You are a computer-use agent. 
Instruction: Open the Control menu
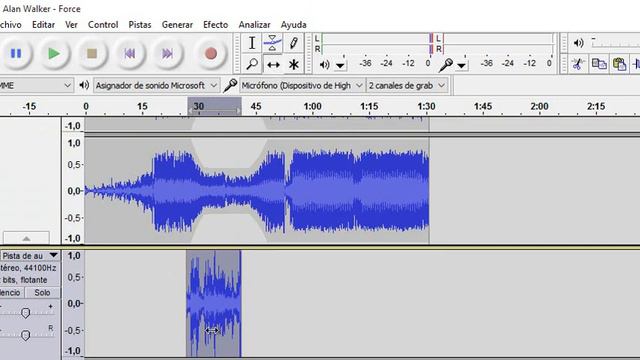click(103, 24)
